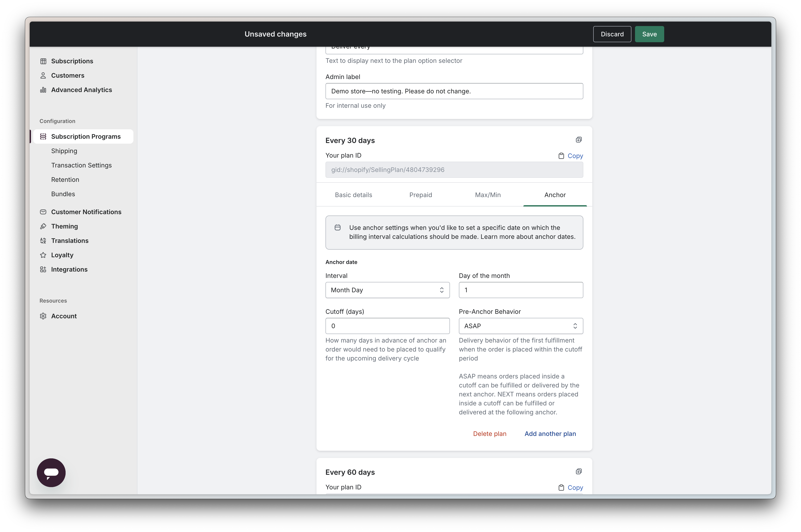Open the Interval Month Day dropdown
The image size is (801, 532).
tap(387, 290)
